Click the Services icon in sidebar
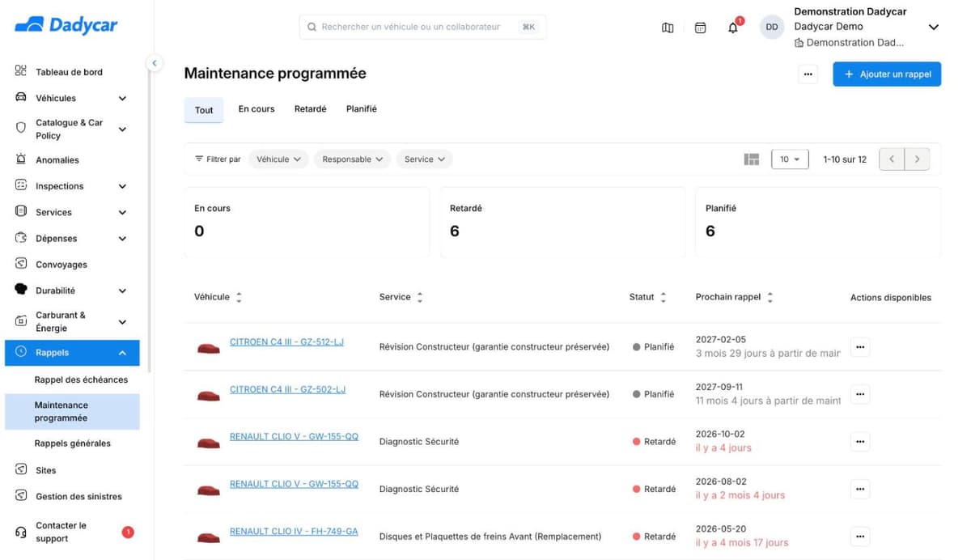 (x=21, y=211)
